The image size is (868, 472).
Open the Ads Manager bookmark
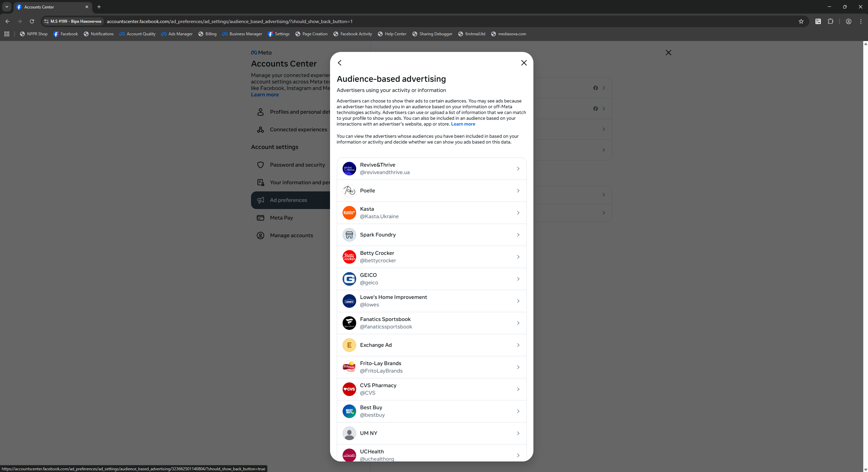(177, 34)
